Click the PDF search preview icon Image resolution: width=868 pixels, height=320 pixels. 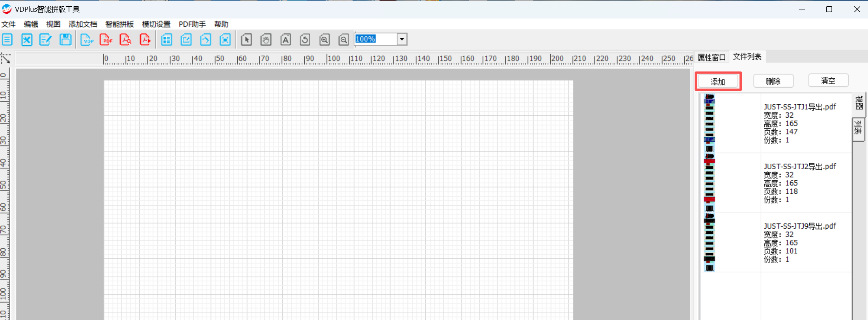click(125, 40)
